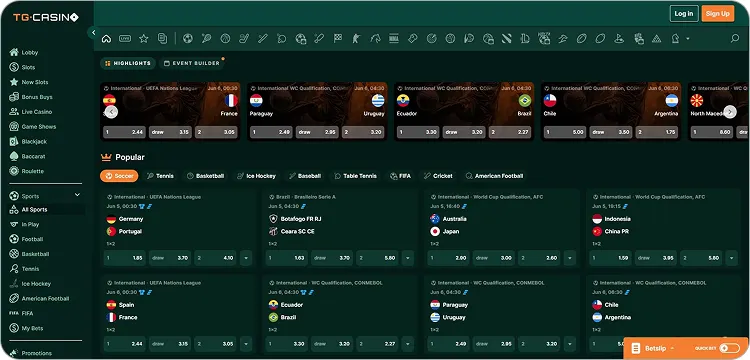
Task: Expand more markets for Australia vs Japan
Action: tap(570, 258)
